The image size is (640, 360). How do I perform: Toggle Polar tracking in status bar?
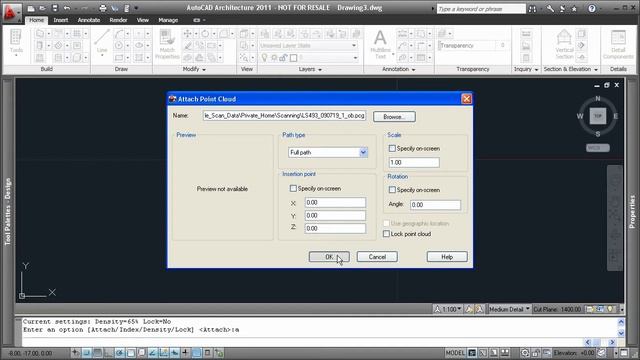click(x=120, y=353)
